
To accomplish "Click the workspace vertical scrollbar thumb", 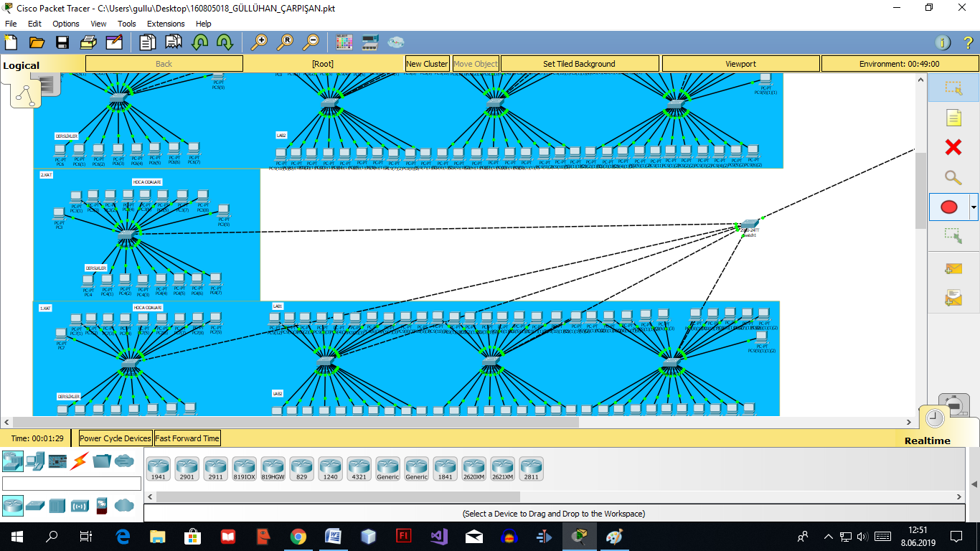I will (x=920, y=190).
